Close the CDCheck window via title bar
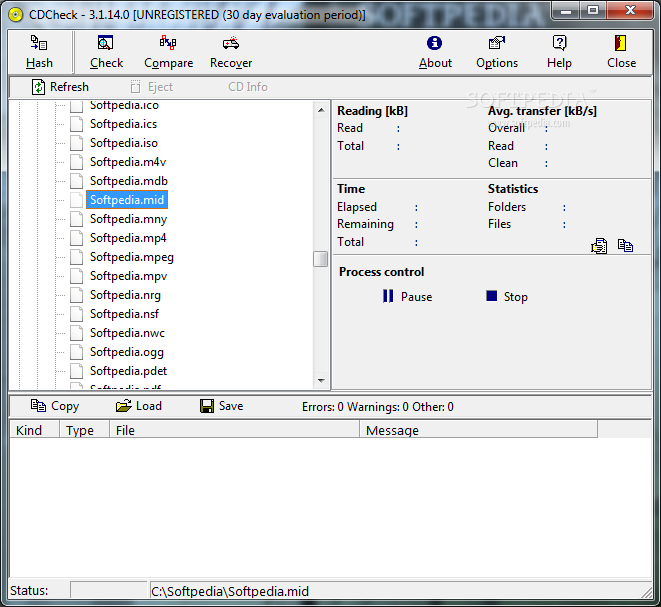The height and width of the screenshot is (607, 661). [630, 11]
